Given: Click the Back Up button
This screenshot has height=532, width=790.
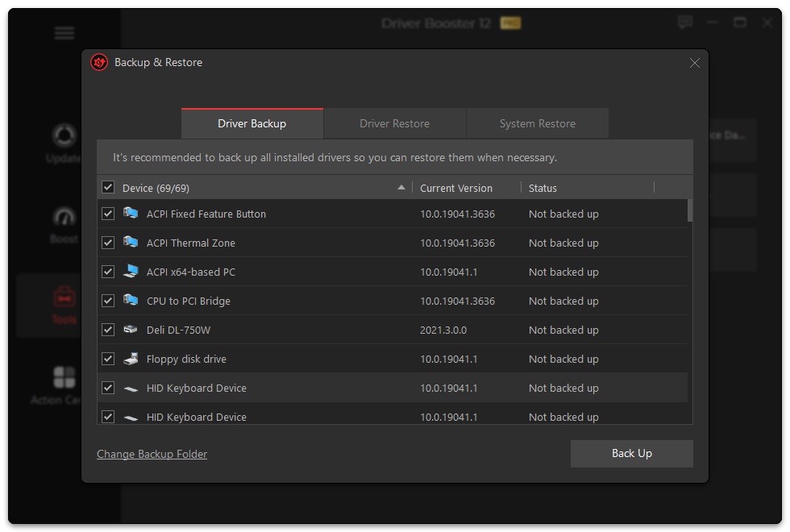Looking at the screenshot, I should (x=632, y=453).
